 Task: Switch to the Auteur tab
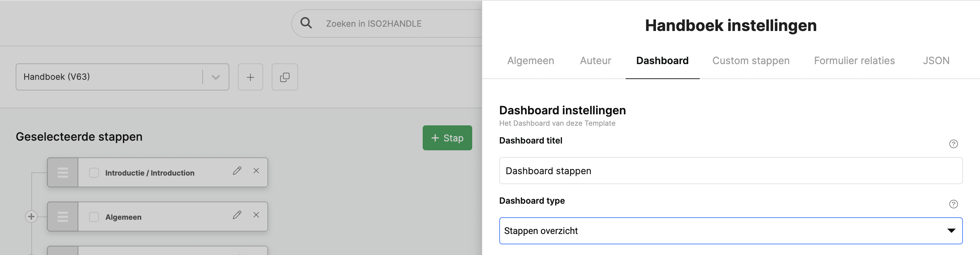(x=595, y=61)
